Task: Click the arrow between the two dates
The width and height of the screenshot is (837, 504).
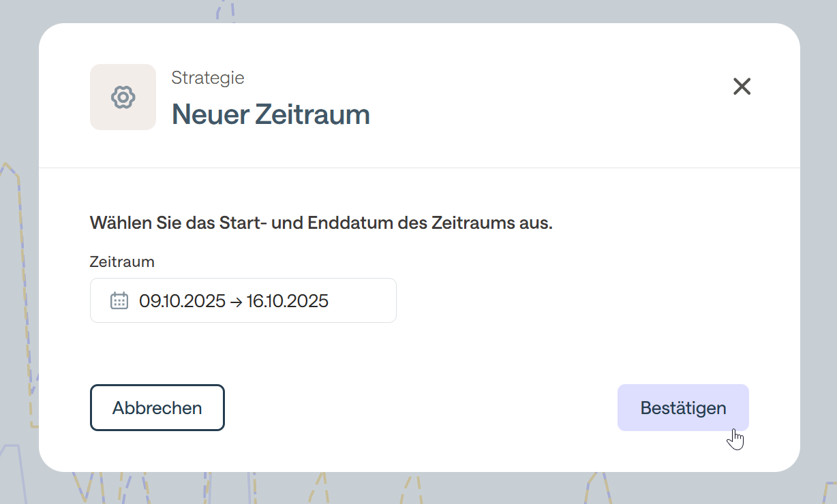Action: tap(236, 301)
